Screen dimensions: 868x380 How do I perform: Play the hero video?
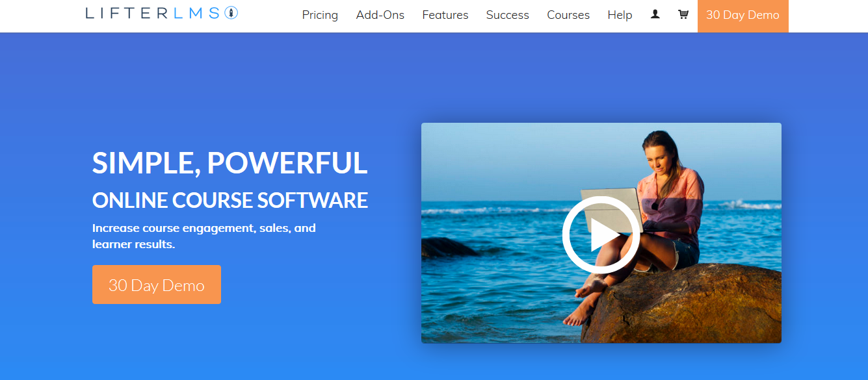pyautogui.click(x=601, y=235)
